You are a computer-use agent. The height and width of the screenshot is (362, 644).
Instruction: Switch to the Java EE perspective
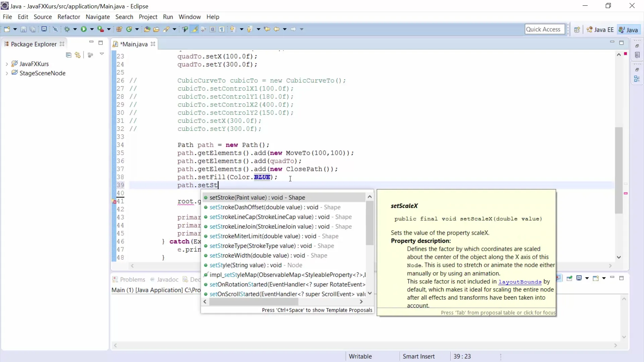tap(600, 29)
